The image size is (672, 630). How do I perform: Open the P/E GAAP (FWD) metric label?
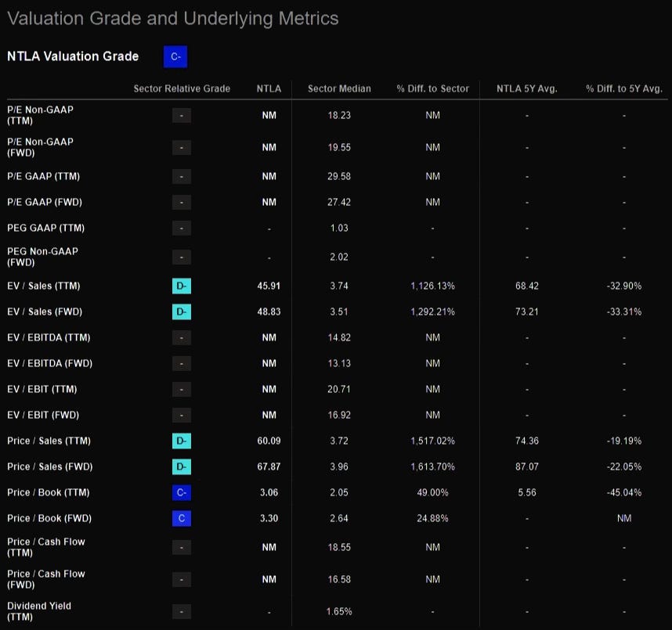(45, 202)
